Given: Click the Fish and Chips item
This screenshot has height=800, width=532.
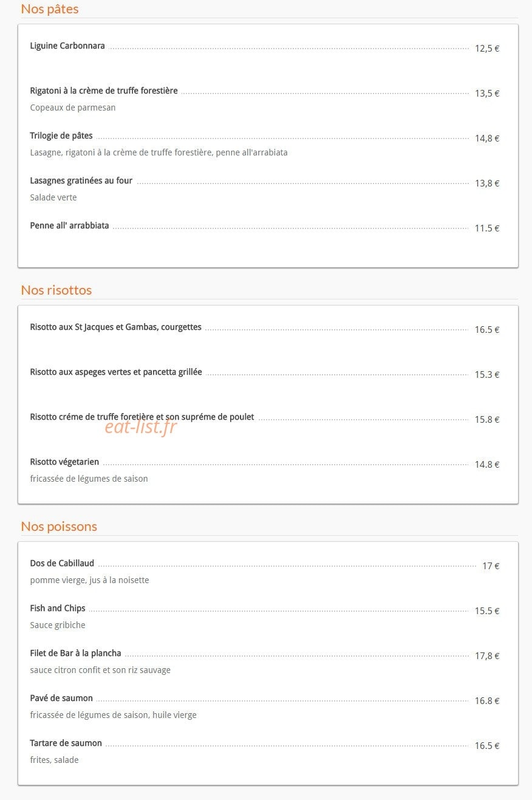Looking at the screenshot, I should click(x=58, y=608).
